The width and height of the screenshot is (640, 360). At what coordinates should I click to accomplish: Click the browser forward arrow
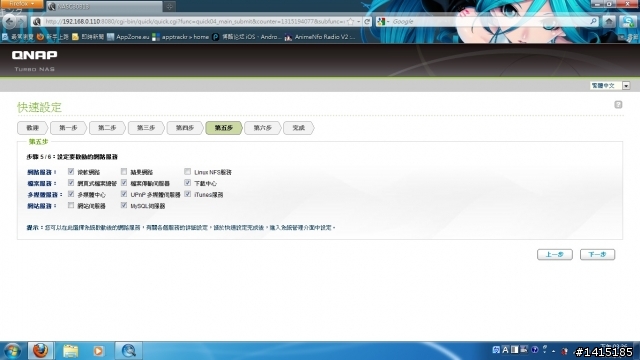[22, 22]
